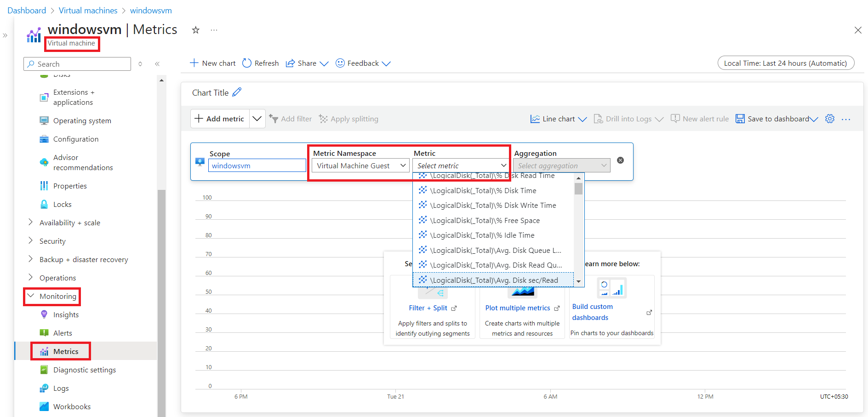Open the Plot multiple metrics link
This screenshot has width=868, height=417.
click(x=518, y=308)
